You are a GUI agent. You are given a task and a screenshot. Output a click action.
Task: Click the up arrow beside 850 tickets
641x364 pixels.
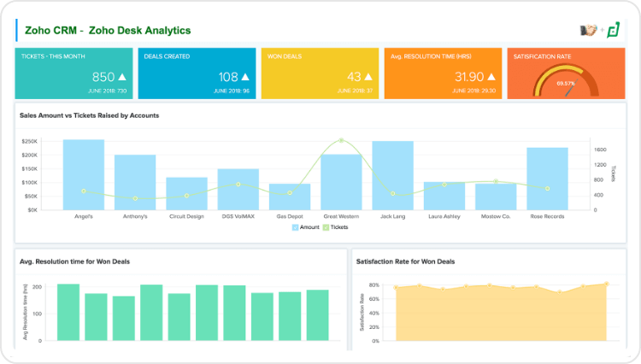[x=121, y=76]
